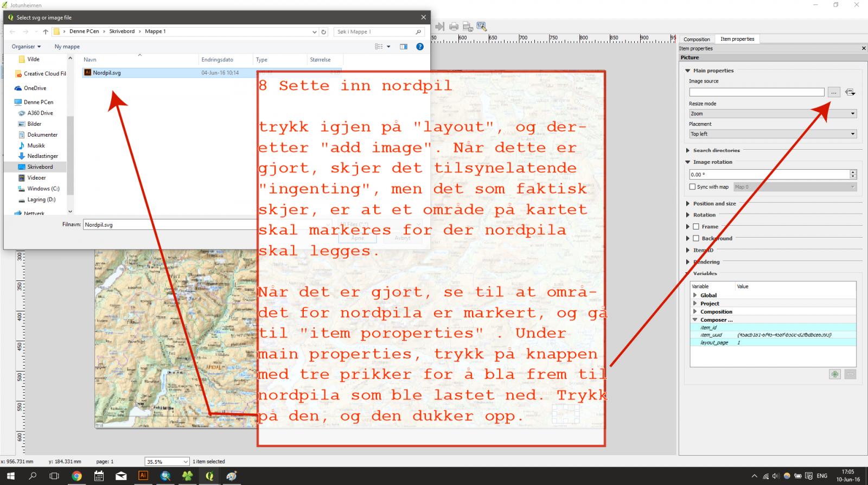Switch to the Item properties tab

737,39
